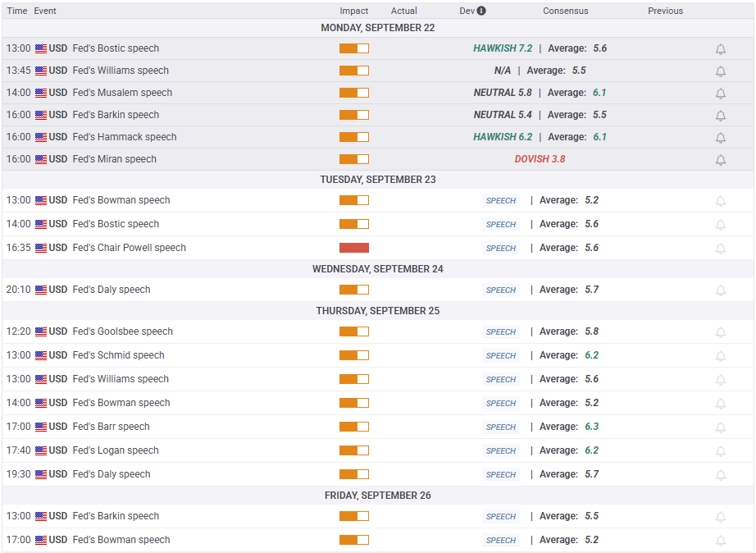Click the US flag icon on Fed's Schmid row
Image resolution: width=756 pixels, height=553 pixels.
click(x=41, y=355)
